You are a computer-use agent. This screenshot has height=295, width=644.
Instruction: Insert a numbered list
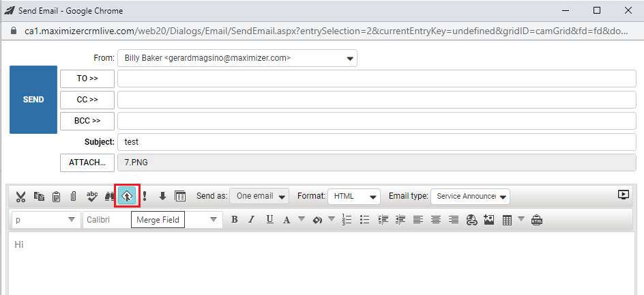coord(347,220)
